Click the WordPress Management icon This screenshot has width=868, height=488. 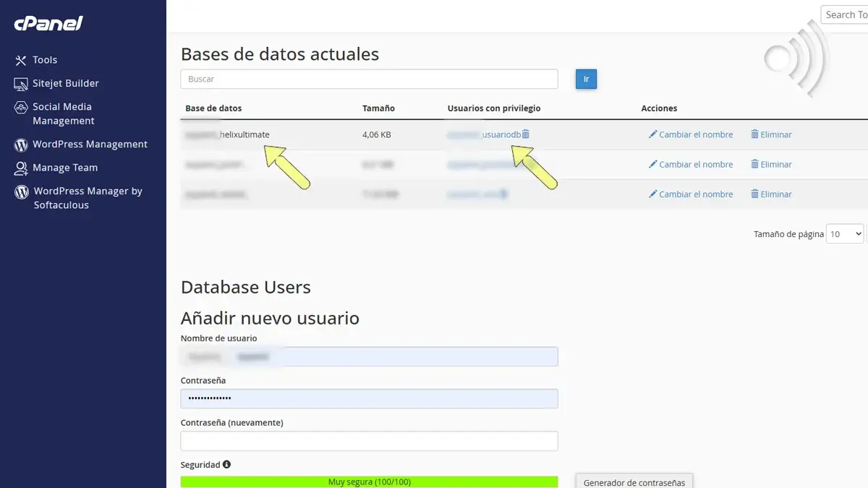21,145
